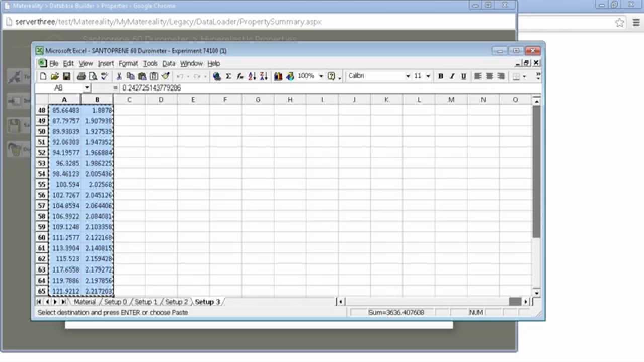
Task: Bookmark page with Chrome star icon
Action: pyautogui.click(x=619, y=23)
